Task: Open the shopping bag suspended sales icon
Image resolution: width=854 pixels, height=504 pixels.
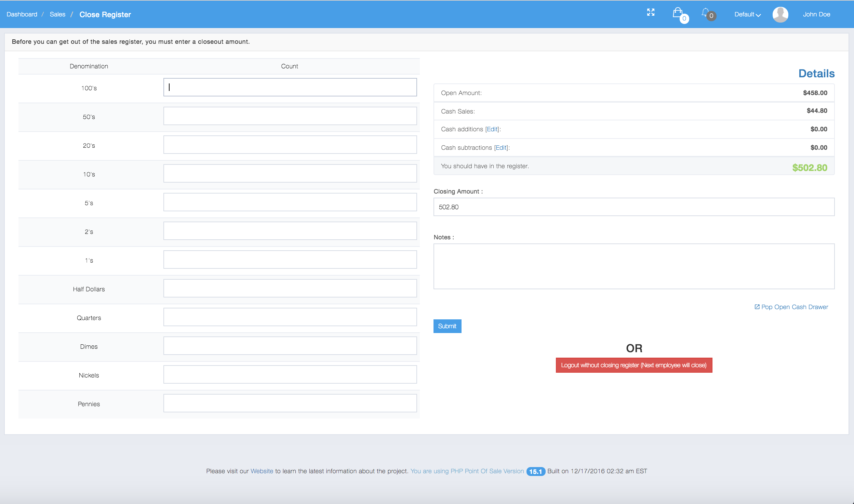Action: coord(679,14)
